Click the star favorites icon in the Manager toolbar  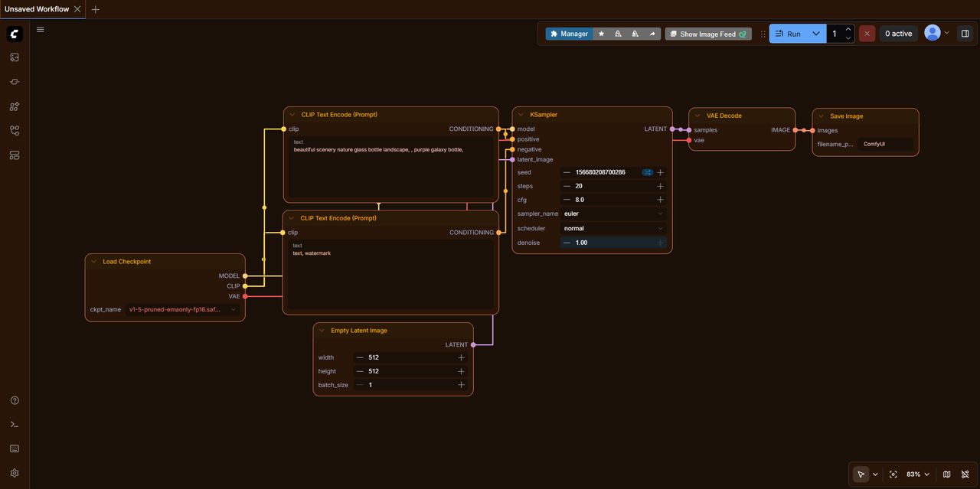601,34
